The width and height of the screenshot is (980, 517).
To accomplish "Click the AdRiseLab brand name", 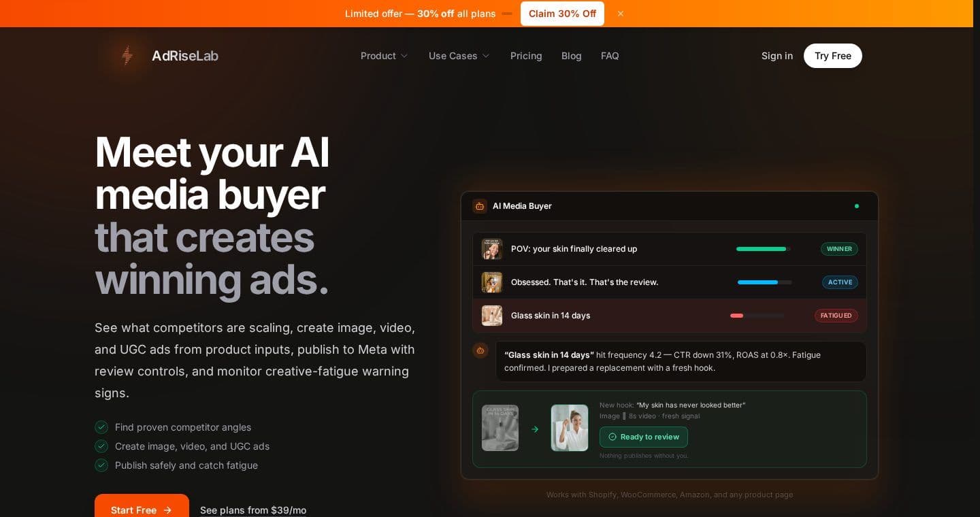I will pos(185,56).
